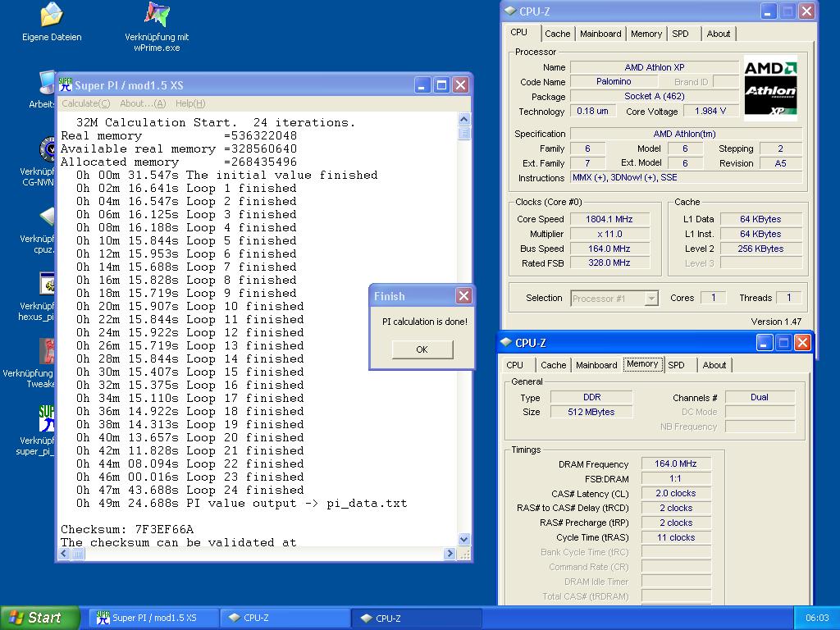Open the Calculate menu in Super PI
This screenshot has height=630, width=840.
pos(85,103)
